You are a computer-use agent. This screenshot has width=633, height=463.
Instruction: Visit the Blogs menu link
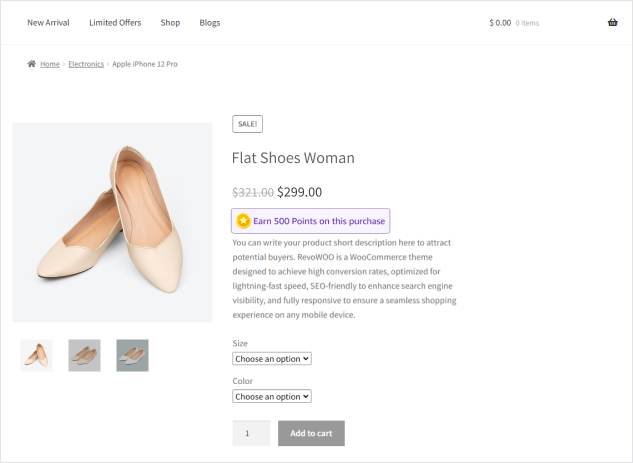[x=209, y=23]
